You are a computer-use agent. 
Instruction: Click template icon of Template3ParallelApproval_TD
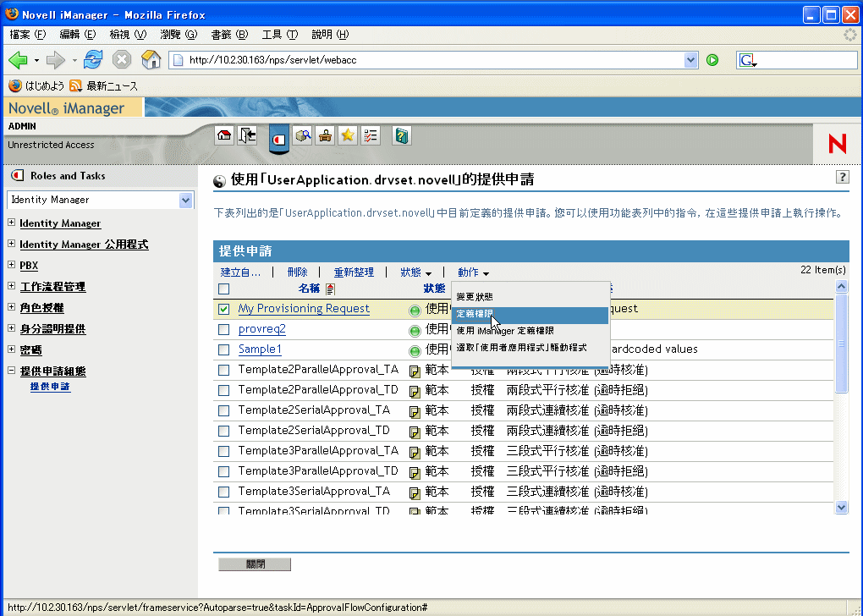[x=415, y=473]
